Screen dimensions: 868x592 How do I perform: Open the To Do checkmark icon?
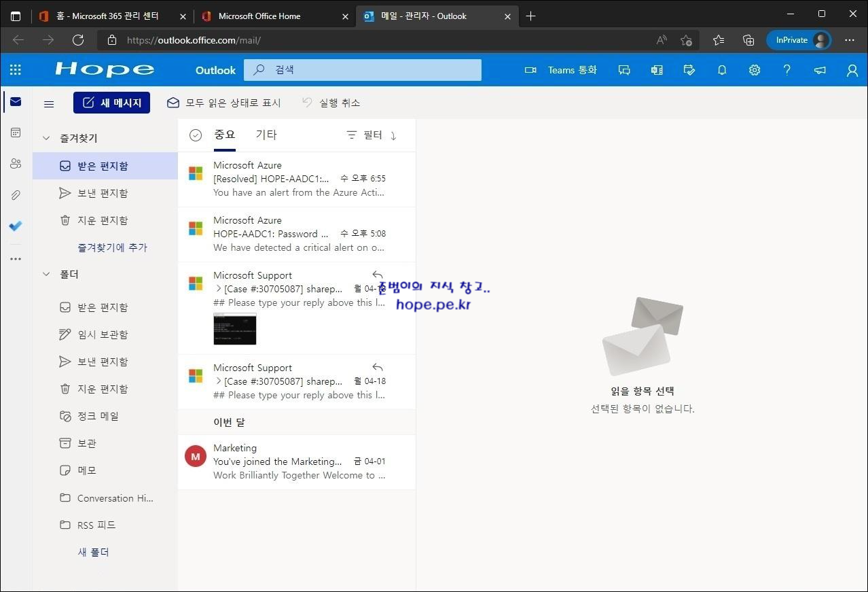pyautogui.click(x=16, y=226)
